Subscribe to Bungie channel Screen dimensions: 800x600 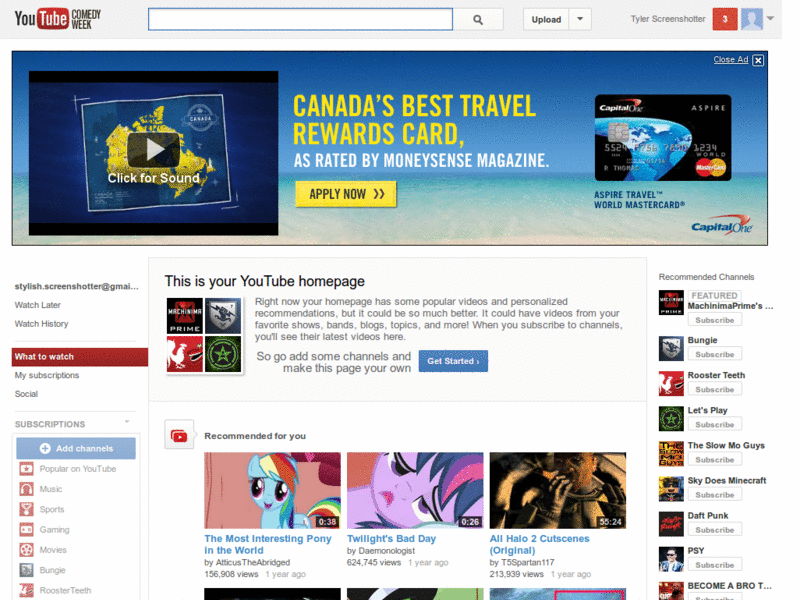714,354
